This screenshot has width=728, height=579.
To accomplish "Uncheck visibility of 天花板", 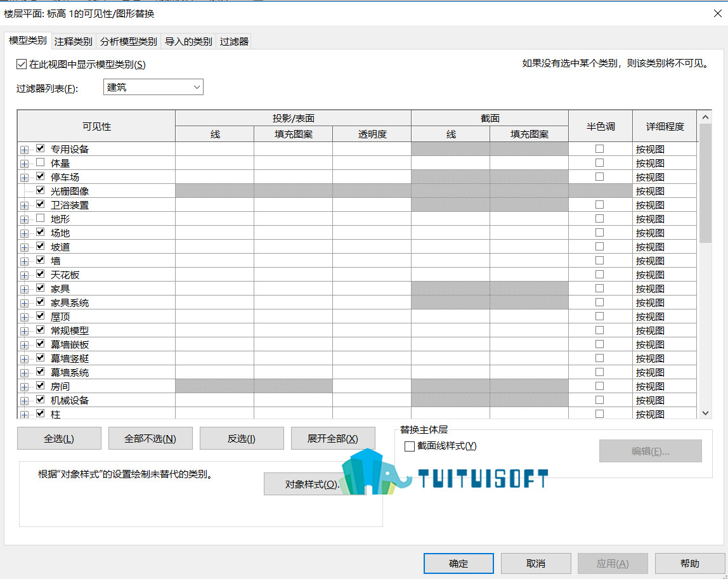I will (41, 273).
